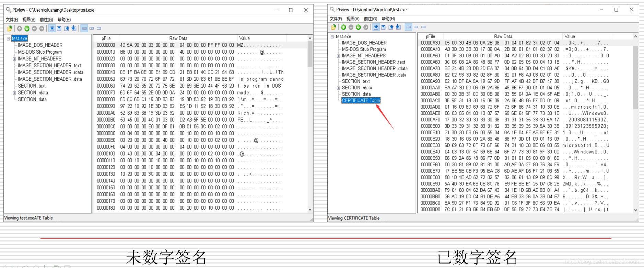Select SECTION .data in left window tree
The width and height of the screenshot is (644, 268).
32,99
